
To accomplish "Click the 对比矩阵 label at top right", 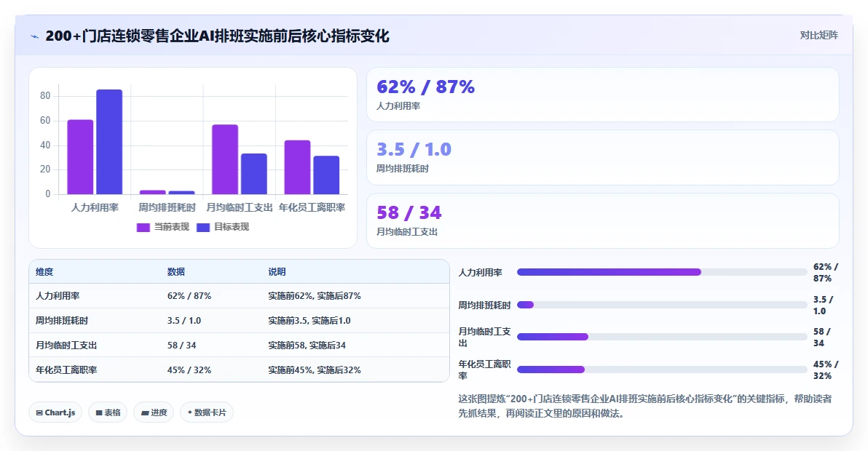I will [x=818, y=36].
